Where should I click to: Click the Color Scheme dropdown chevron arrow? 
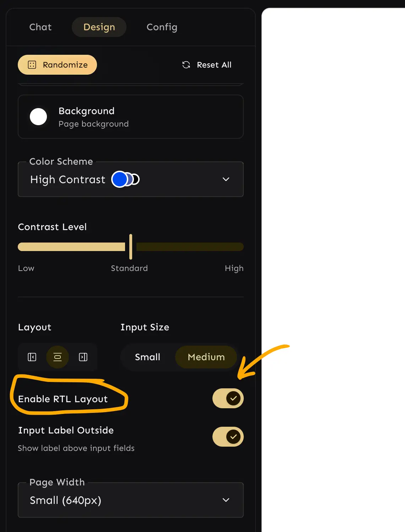click(x=226, y=179)
